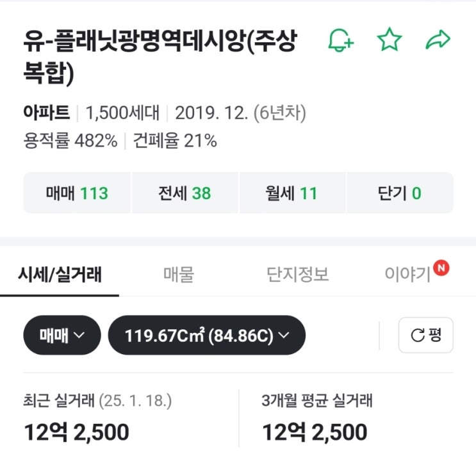Add complex to favorites with star icon

click(389, 41)
